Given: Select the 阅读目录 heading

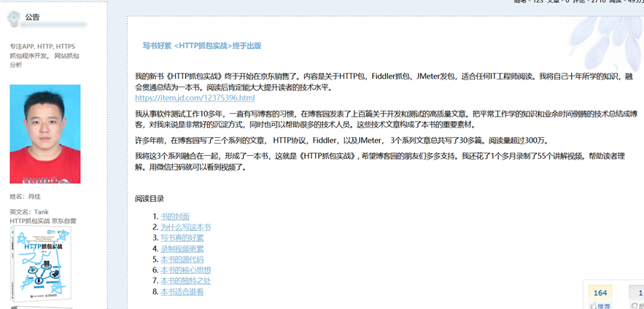Looking at the screenshot, I should coord(150,199).
